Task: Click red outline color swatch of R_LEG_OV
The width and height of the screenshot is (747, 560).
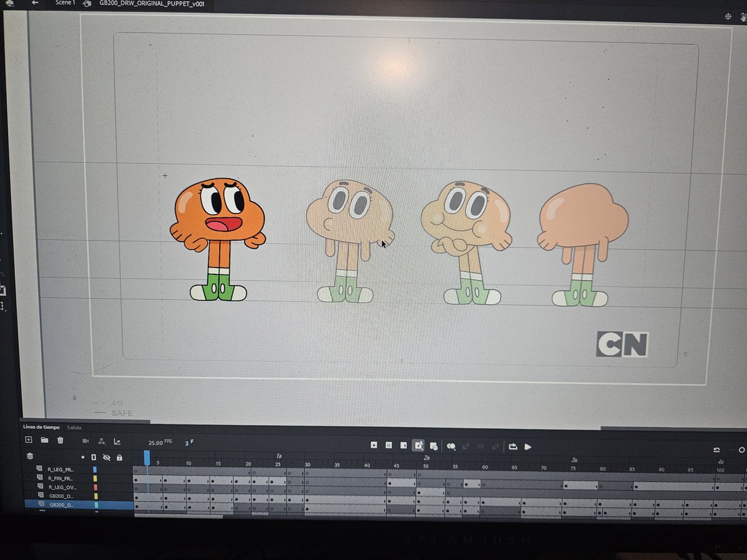Action: pos(95,487)
